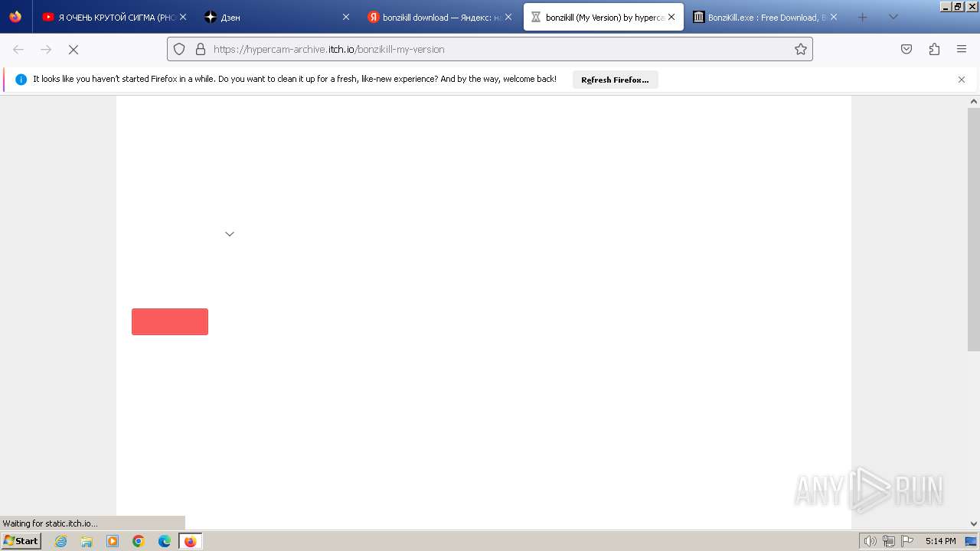Select the Firefox taskbar button
Image resolution: width=980 pixels, height=551 pixels.
click(x=191, y=541)
